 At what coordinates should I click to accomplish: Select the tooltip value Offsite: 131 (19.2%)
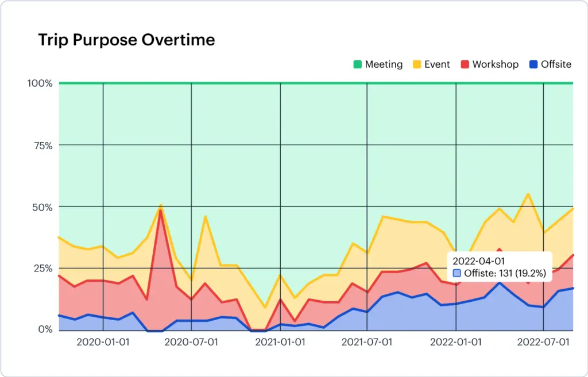[504, 274]
